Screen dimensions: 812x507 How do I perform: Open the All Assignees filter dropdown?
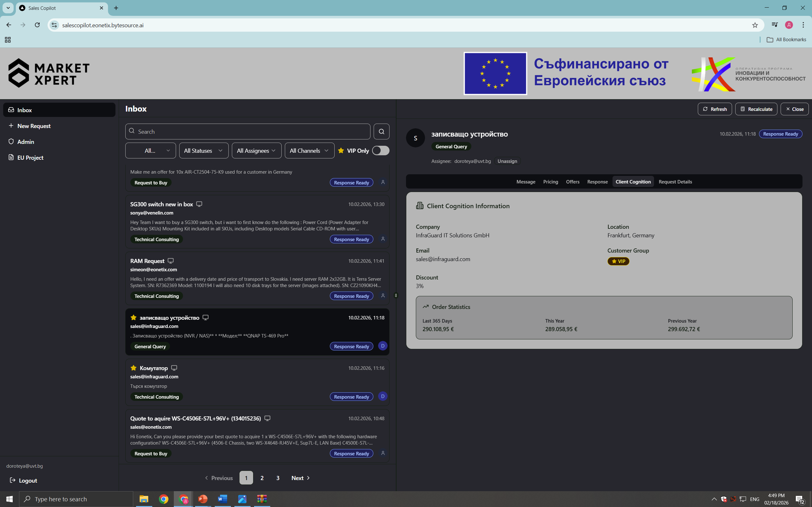tap(256, 151)
